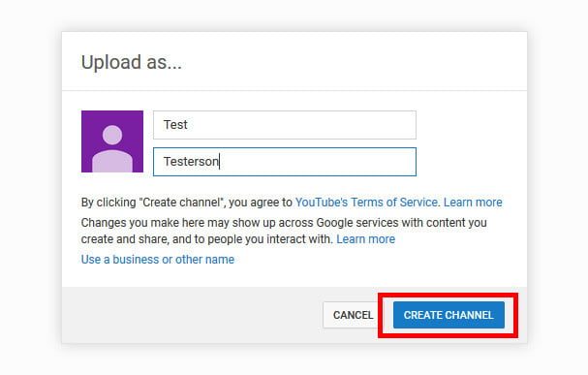Open YouTube's Terms of Service link
Viewport: 588px width, 375px height.
click(366, 203)
